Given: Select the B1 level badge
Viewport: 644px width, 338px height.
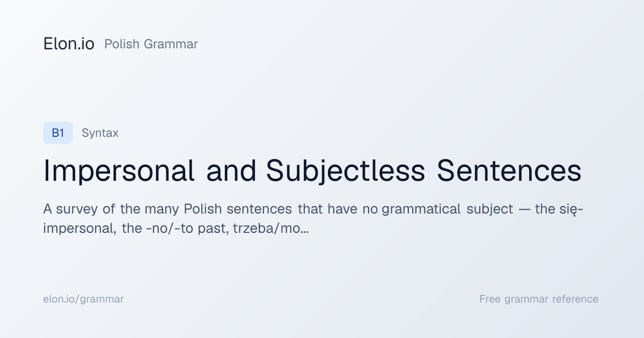Looking at the screenshot, I should point(58,133).
